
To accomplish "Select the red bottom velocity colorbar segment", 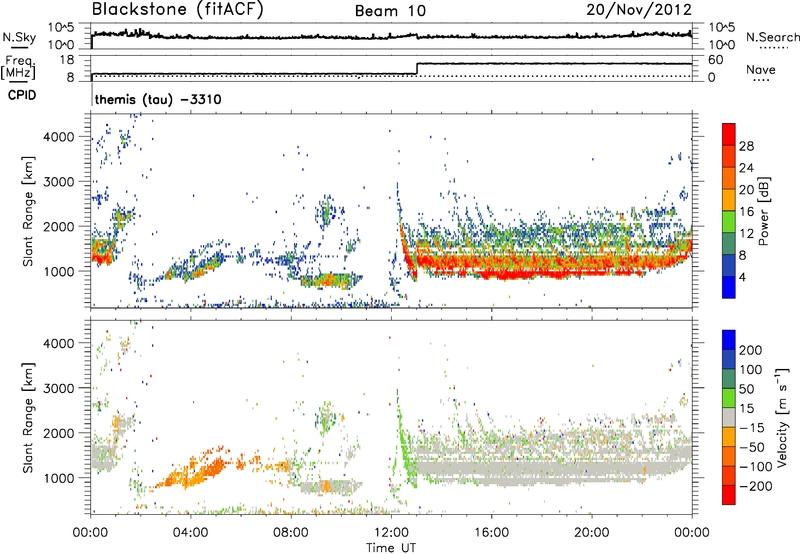I will point(729,495).
